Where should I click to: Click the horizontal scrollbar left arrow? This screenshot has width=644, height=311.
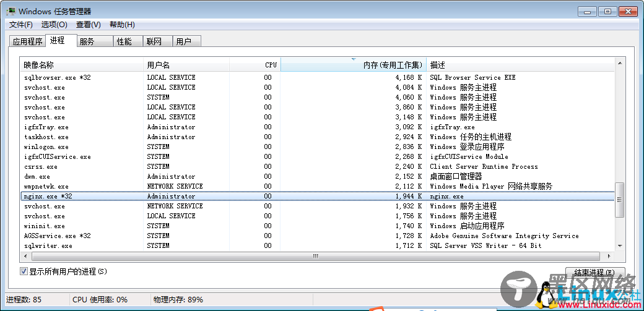(x=25, y=256)
